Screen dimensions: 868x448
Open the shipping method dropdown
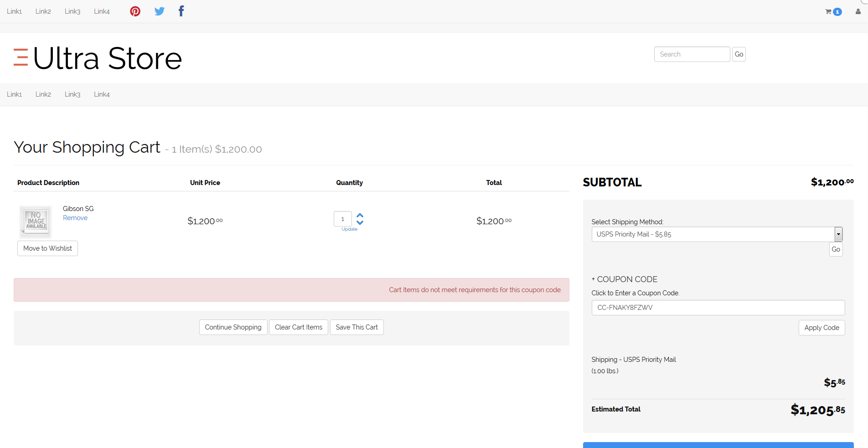click(717, 234)
